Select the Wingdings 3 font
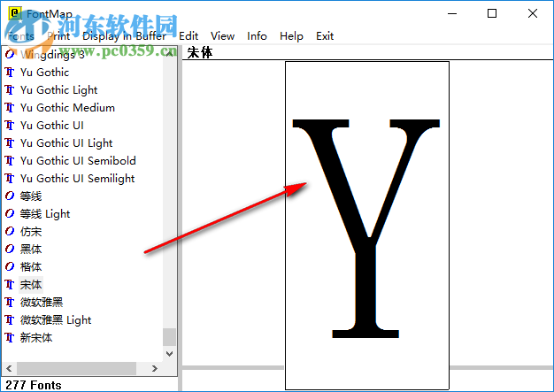Viewport: 554px width, 392px height. tap(52, 54)
